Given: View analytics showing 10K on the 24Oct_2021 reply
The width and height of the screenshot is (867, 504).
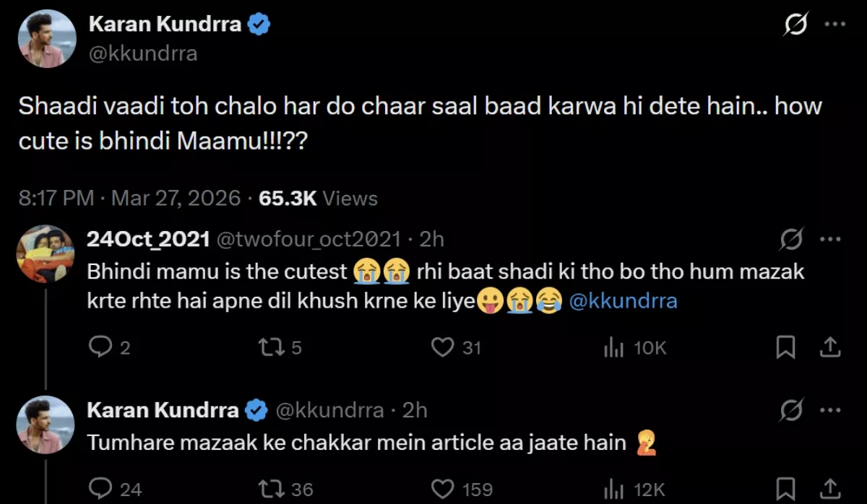Looking at the screenshot, I should point(614,348).
